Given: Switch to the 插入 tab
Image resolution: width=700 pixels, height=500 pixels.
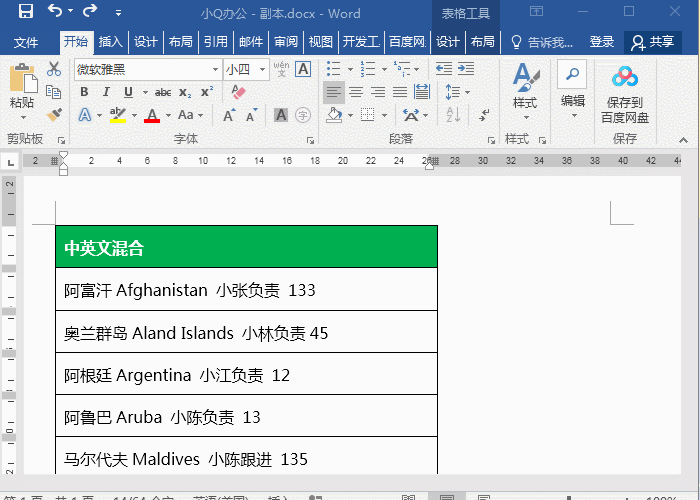Looking at the screenshot, I should [x=110, y=42].
